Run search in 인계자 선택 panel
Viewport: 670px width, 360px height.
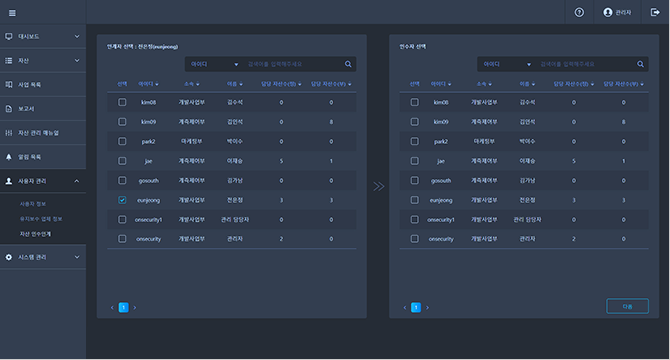[x=348, y=64]
